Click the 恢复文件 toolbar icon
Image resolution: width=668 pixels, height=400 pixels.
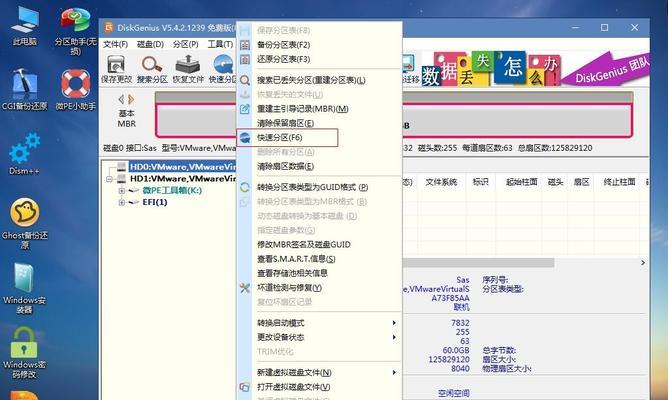pyautogui.click(x=188, y=69)
